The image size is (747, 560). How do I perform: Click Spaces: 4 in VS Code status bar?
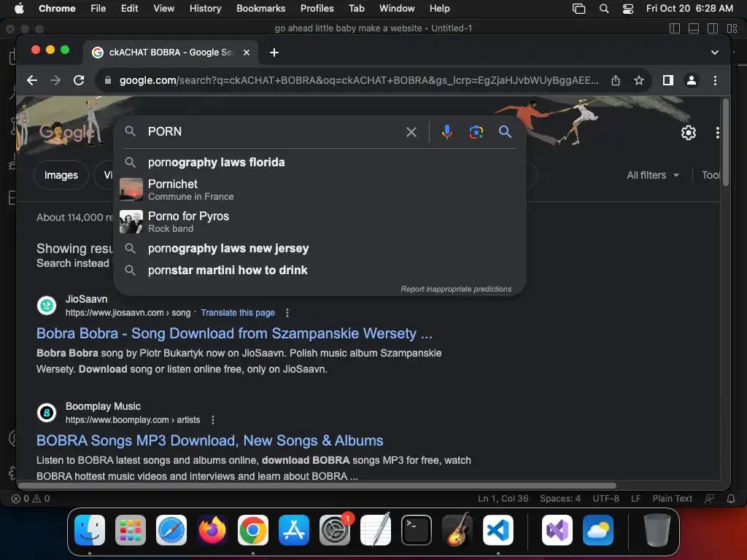560,499
